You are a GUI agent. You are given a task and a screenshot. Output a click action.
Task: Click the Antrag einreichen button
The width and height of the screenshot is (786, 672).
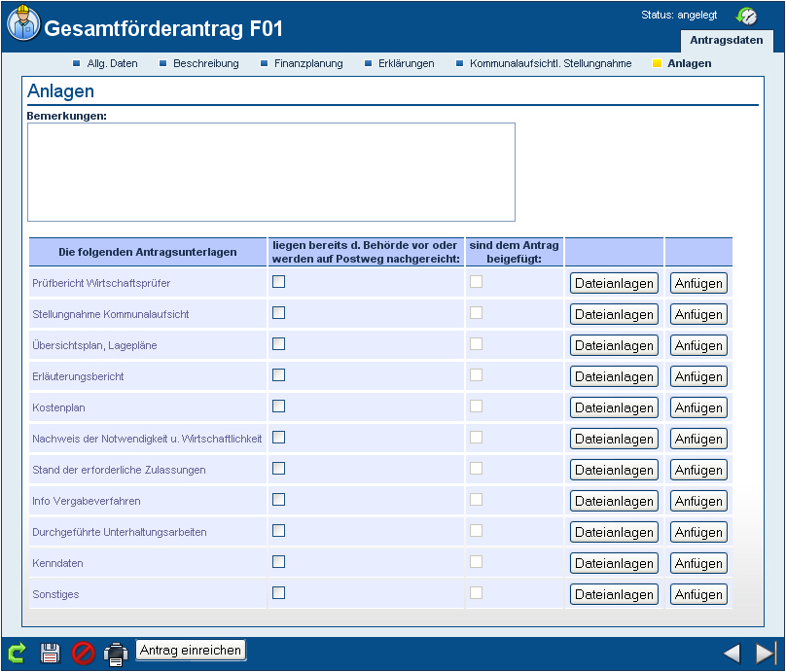(191, 650)
